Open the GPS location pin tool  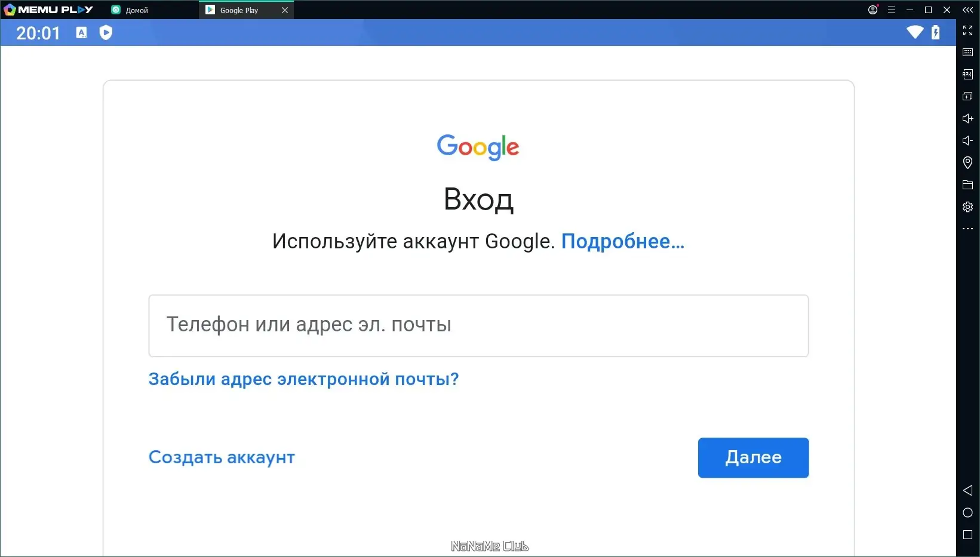click(x=967, y=162)
